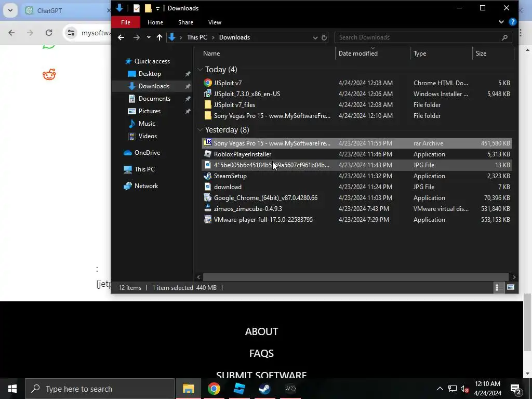Click the horizontal scrollbar in file list
The image size is (532, 399).
(x=355, y=277)
